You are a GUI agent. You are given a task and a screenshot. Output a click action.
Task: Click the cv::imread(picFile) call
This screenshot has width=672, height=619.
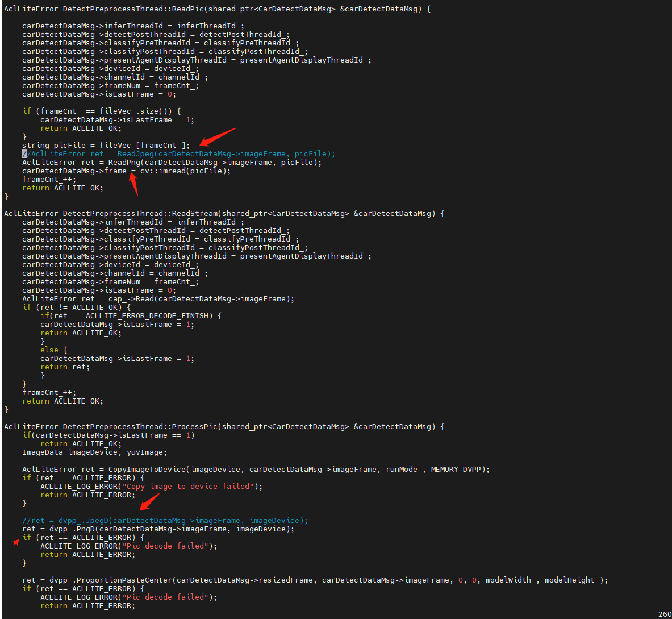pos(185,171)
